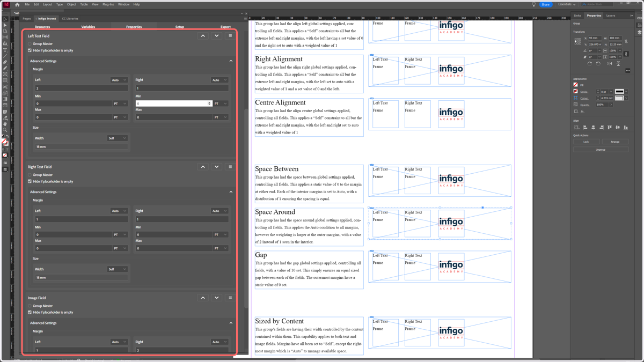Select Group Master radio for Right Text Field
Viewport: 644px width, 362px height.
click(30, 175)
